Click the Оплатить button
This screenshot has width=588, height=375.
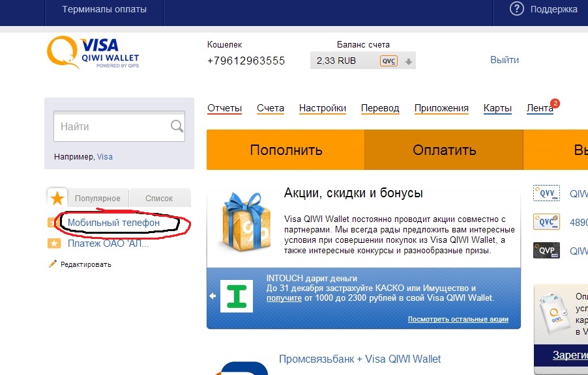tap(444, 150)
